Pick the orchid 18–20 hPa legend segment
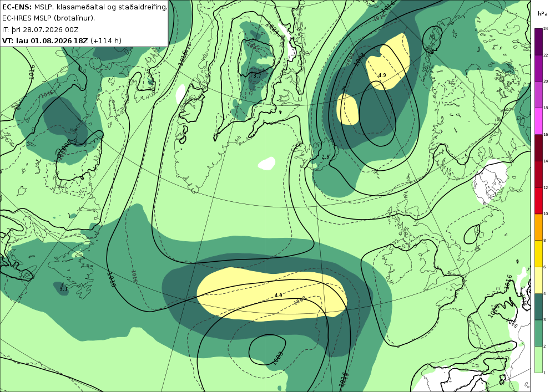Viewport: 555px width, 392px height. 539,95
